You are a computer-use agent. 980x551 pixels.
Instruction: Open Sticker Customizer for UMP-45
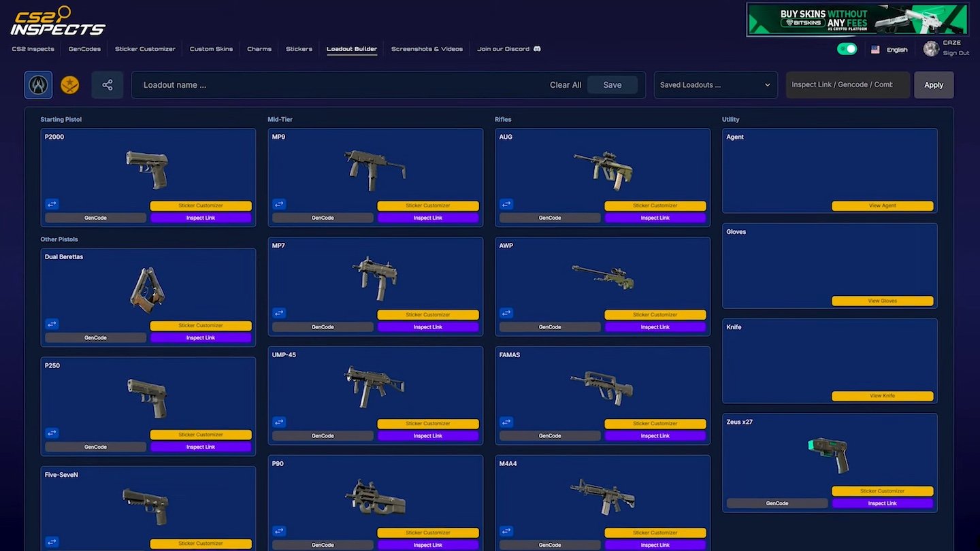point(428,424)
